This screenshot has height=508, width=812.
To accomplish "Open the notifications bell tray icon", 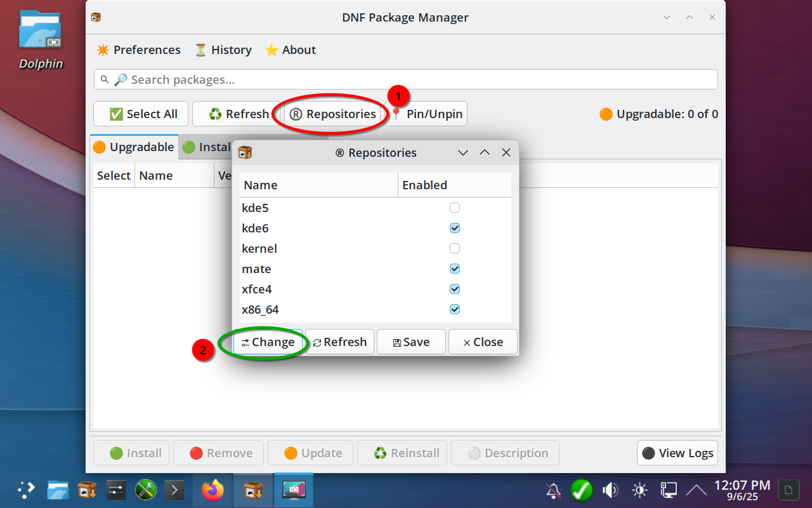I will click(553, 490).
